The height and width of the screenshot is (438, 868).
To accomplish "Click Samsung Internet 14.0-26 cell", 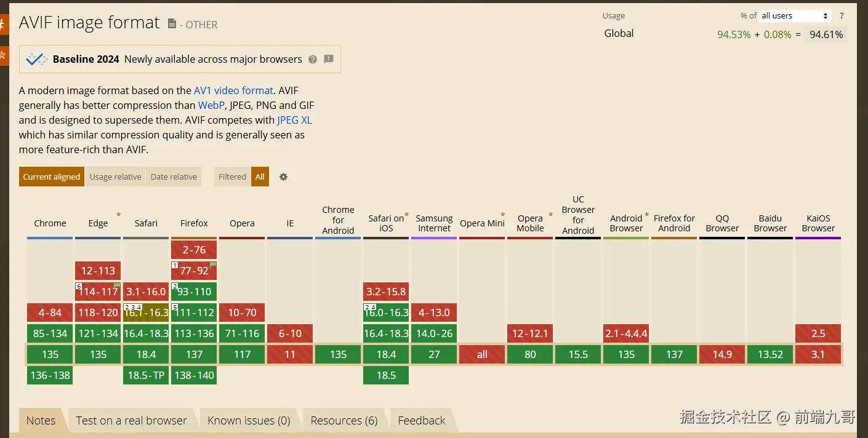I will [x=434, y=333].
